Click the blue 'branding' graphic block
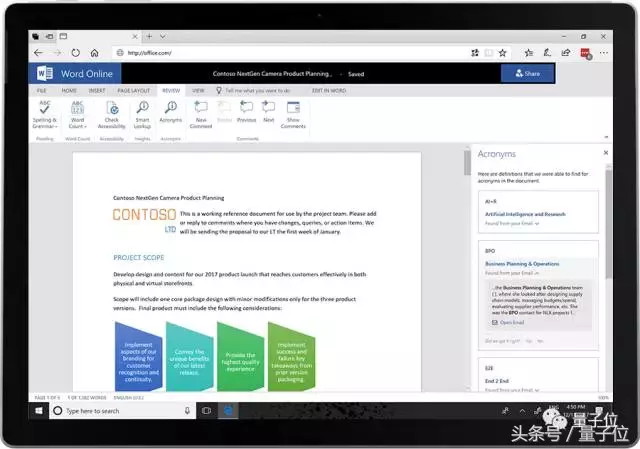The image size is (640, 449). click(x=138, y=357)
